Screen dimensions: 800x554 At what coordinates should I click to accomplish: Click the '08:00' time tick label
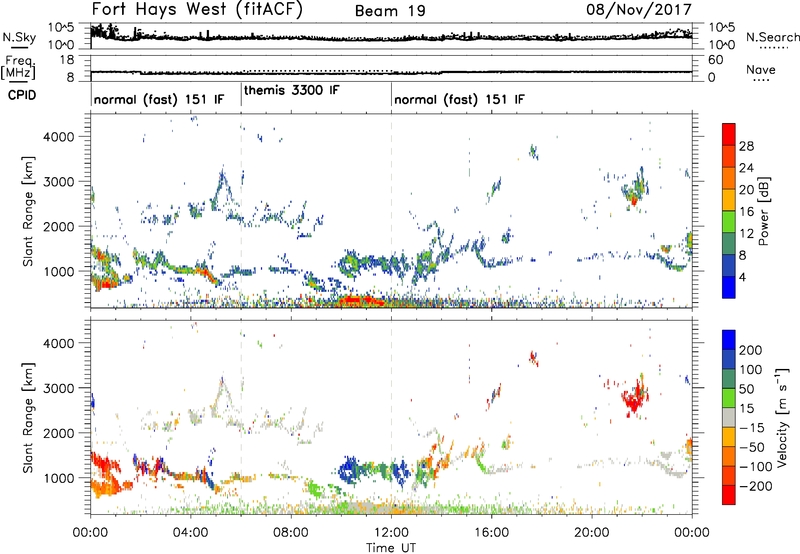point(291,533)
